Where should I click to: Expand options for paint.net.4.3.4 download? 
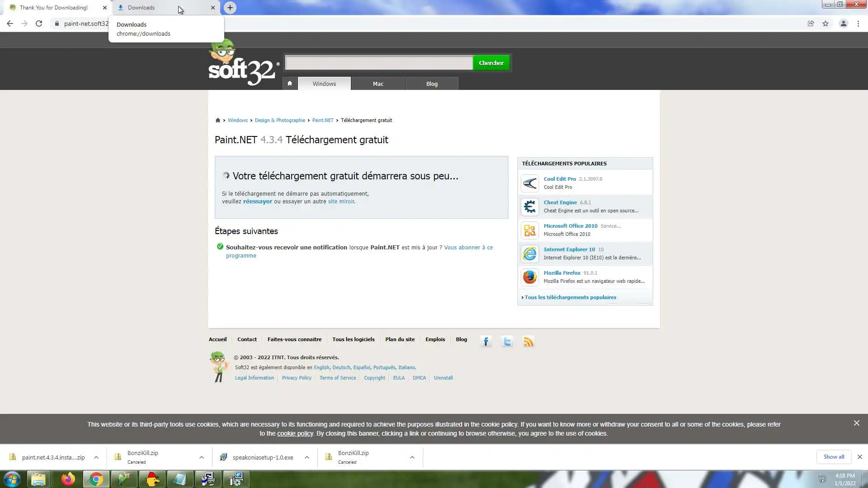pyautogui.click(x=96, y=457)
